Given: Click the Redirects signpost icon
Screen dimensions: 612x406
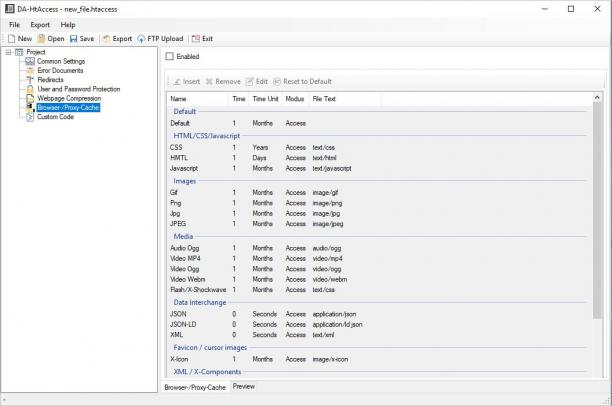Looking at the screenshot, I should [x=30, y=80].
